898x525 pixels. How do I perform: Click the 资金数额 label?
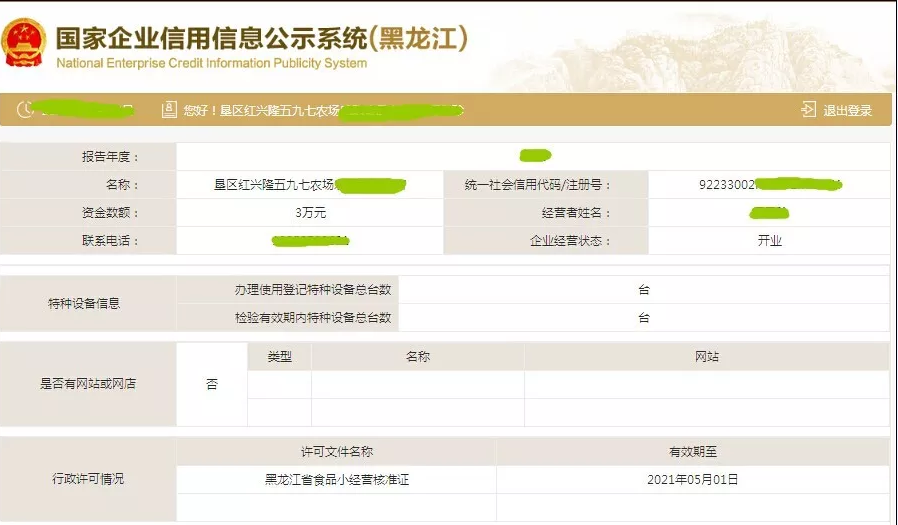click(110, 212)
